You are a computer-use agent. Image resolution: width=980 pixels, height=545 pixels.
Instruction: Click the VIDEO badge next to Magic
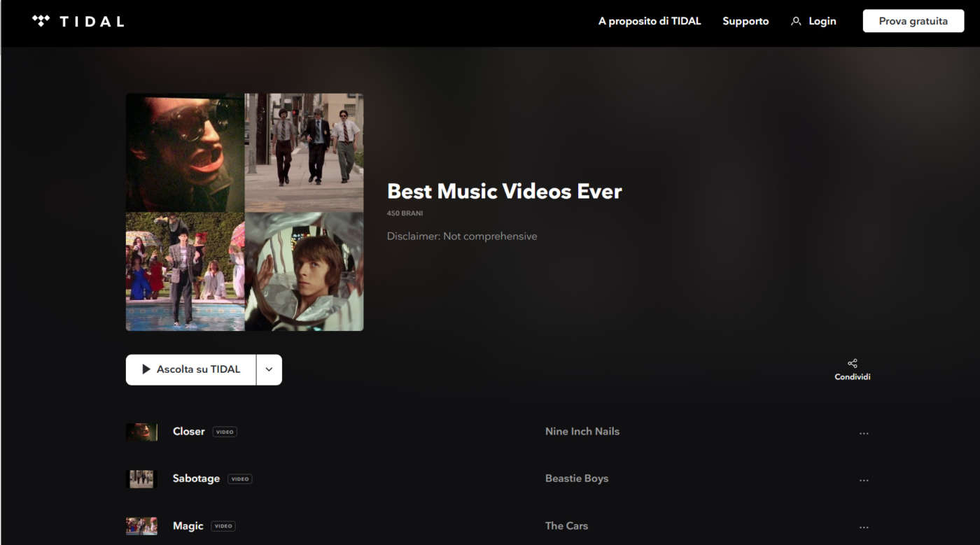[x=223, y=526]
